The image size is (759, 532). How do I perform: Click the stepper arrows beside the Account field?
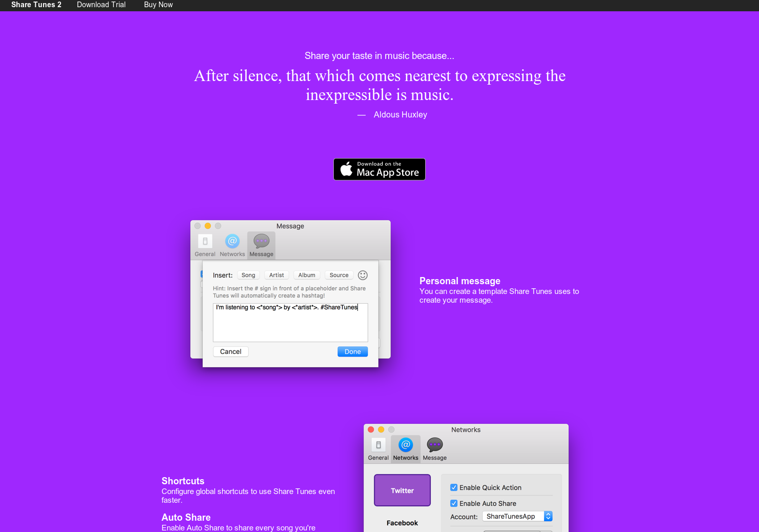click(548, 516)
